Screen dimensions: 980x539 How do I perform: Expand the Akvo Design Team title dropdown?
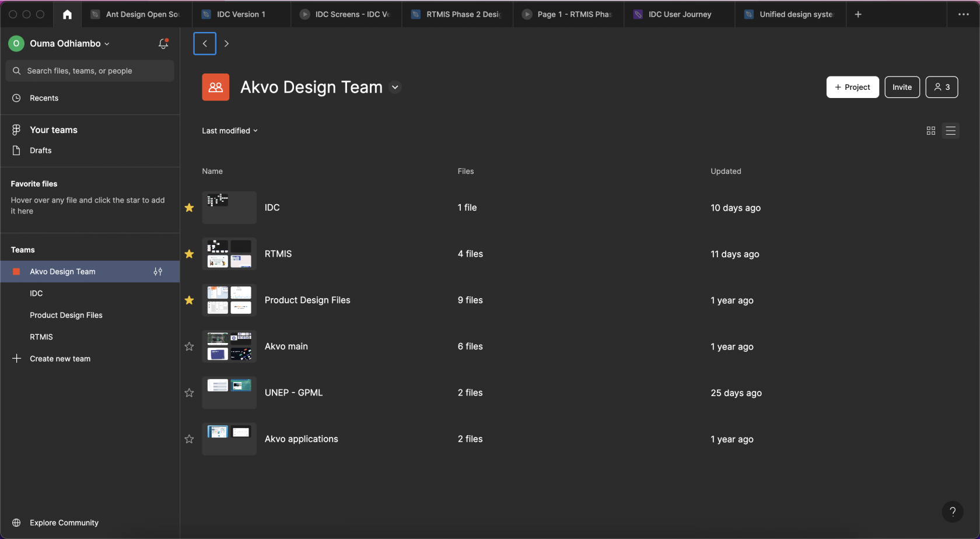pyautogui.click(x=395, y=87)
